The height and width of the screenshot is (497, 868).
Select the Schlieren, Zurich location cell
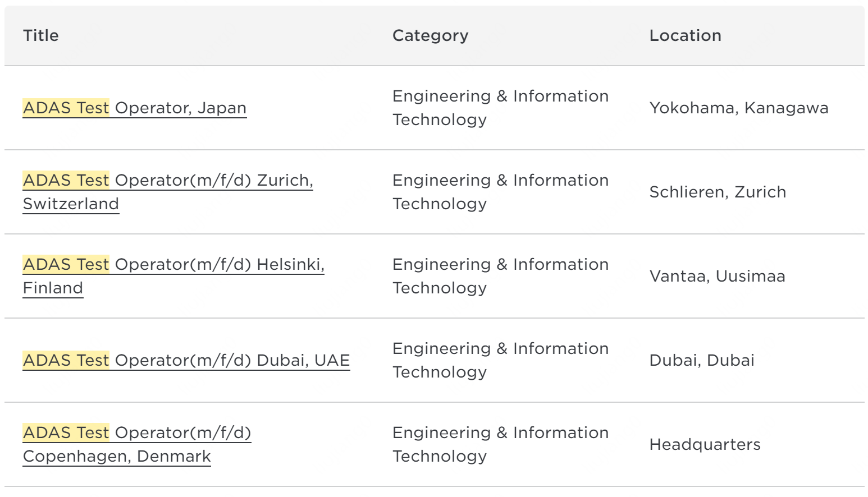718,192
